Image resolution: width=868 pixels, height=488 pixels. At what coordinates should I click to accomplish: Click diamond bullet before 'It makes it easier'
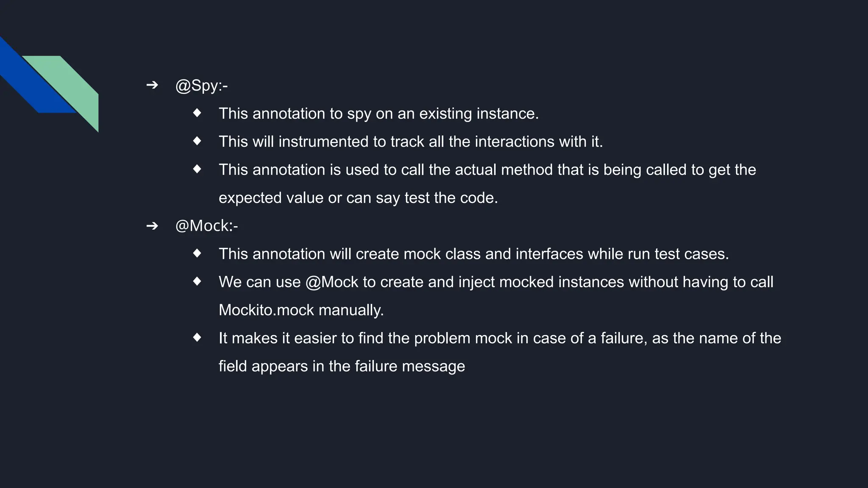pyautogui.click(x=197, y=338)
